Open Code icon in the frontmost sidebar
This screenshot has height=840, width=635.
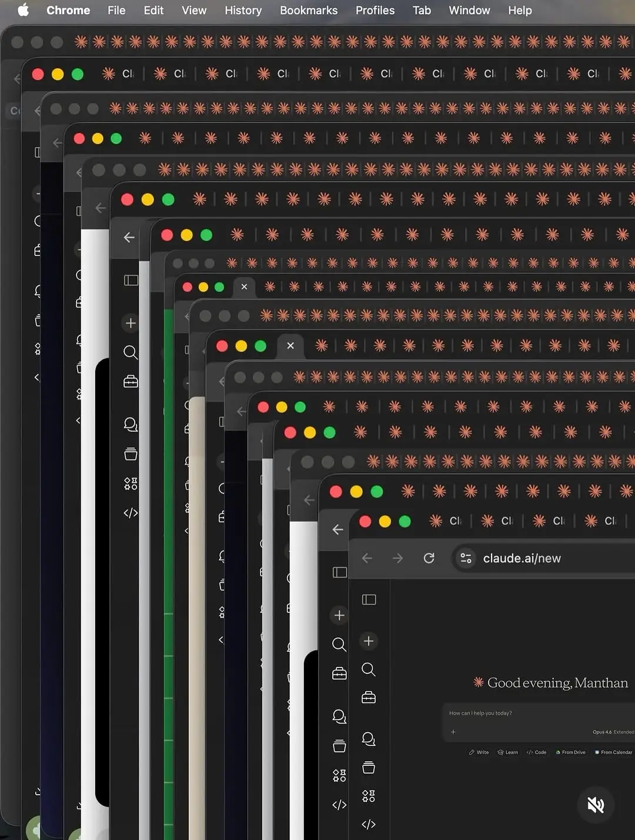tap(369, 824)
